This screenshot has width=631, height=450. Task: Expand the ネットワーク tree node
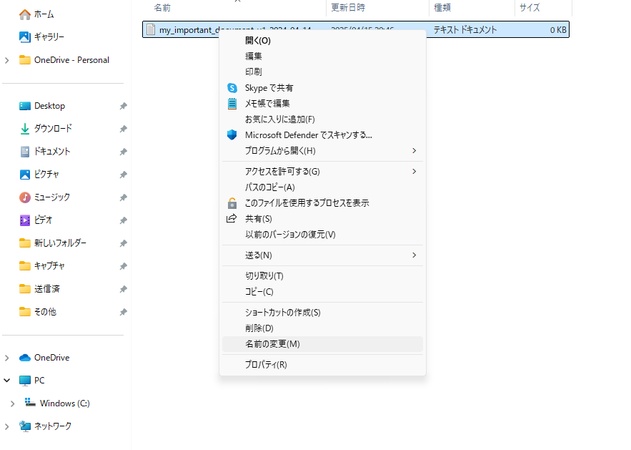pyautogui.click(x=7, y=427)
